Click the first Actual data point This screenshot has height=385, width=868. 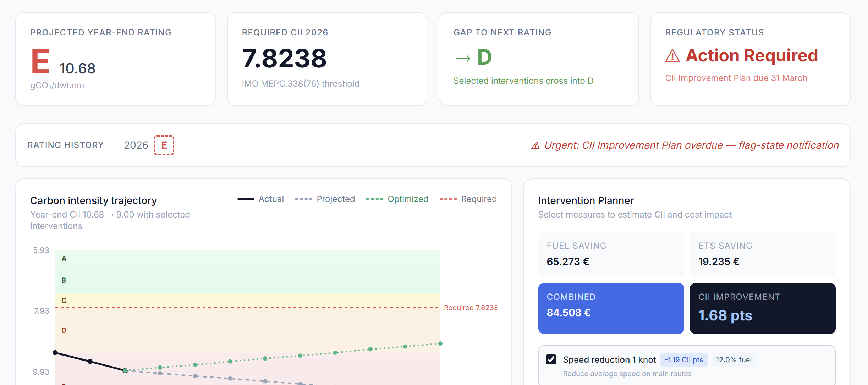pos(55,353)
